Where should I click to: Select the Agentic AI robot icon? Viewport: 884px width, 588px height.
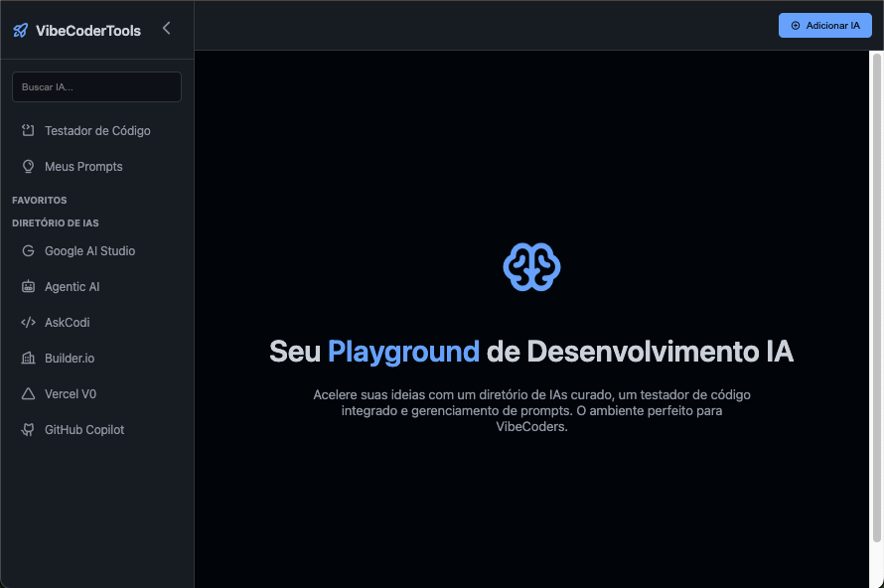[28, 287]
